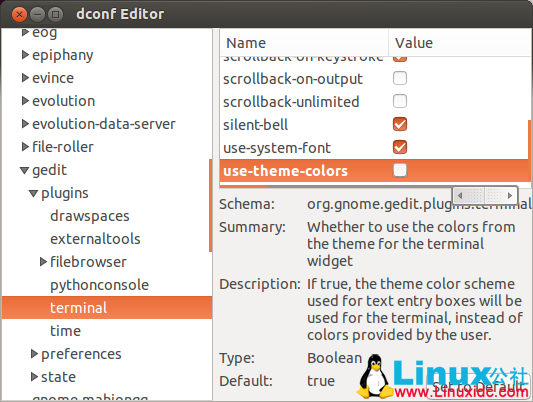Select the use-system-font key name

[277, 148]
